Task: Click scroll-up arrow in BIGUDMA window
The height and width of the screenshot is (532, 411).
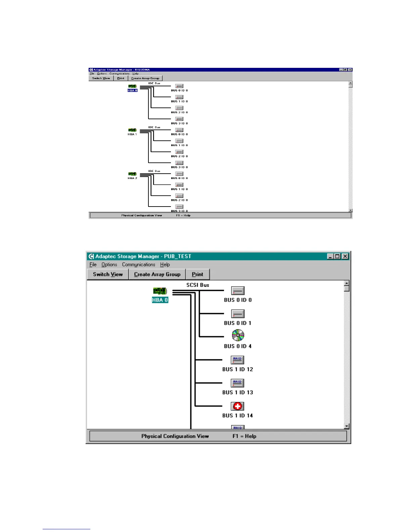Action: 351,83
